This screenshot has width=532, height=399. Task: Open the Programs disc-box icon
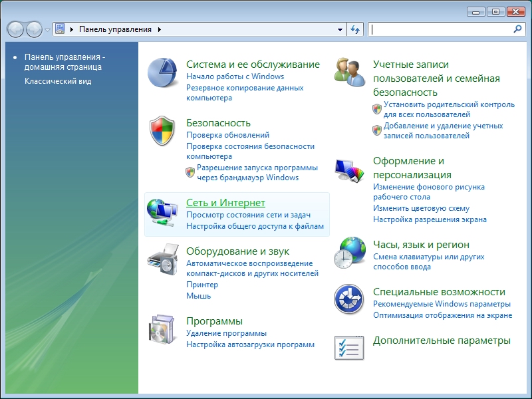coord(162,329)
